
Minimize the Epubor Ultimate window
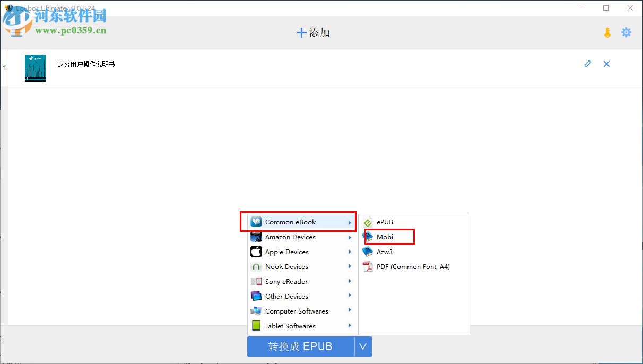pyautogui.click(x=581, y=8)
